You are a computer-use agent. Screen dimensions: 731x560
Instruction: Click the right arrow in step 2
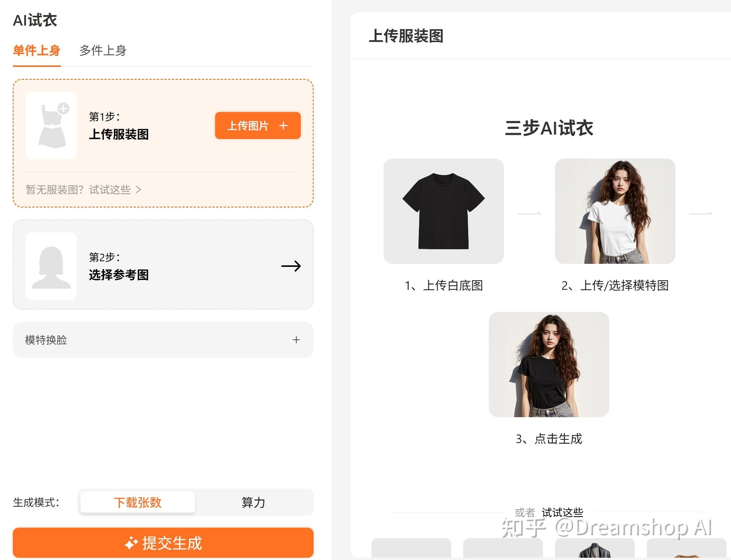click(291, 266)
